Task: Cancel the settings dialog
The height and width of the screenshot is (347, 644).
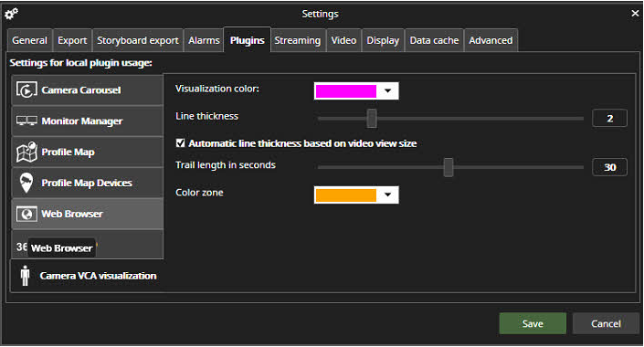Action: click(x=606, y=323)
